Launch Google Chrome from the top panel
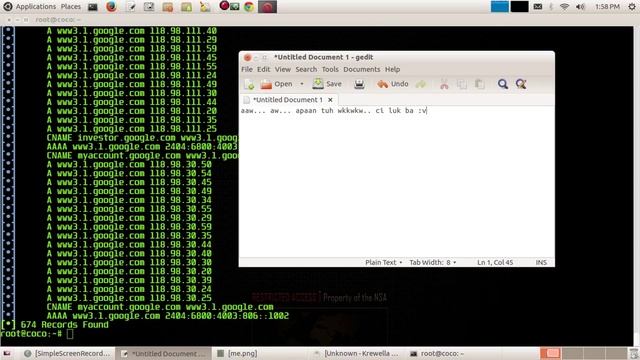Viewport: 640px width, 360px height. tap(249, 7)
